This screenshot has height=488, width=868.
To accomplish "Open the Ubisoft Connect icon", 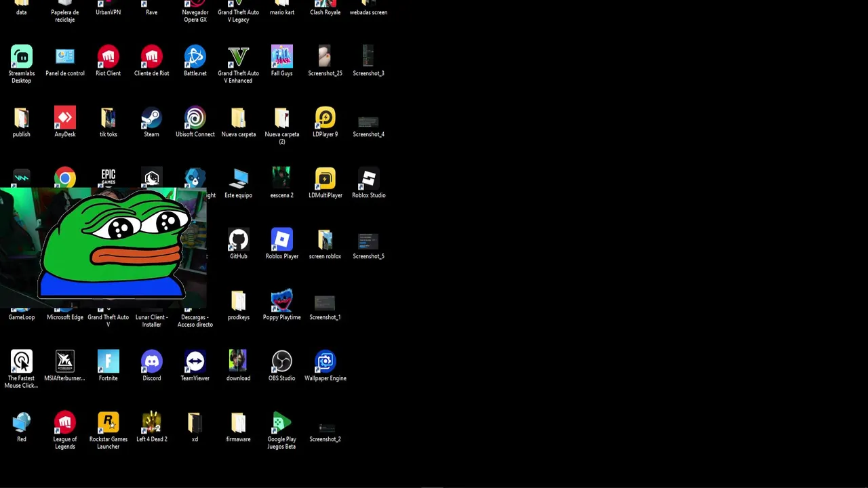I will (x=195, y=118).
